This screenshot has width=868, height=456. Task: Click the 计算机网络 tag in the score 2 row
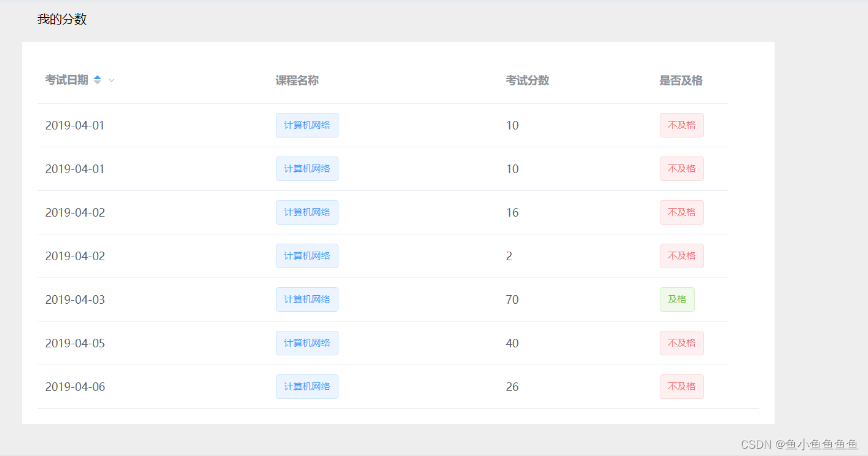(307, 256)
